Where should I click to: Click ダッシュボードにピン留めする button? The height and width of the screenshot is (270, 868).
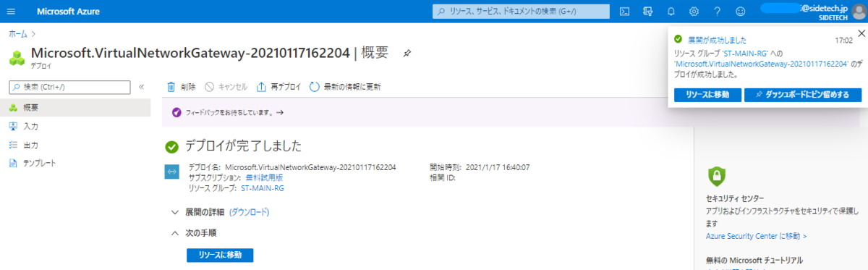click(x=803, y=95)
